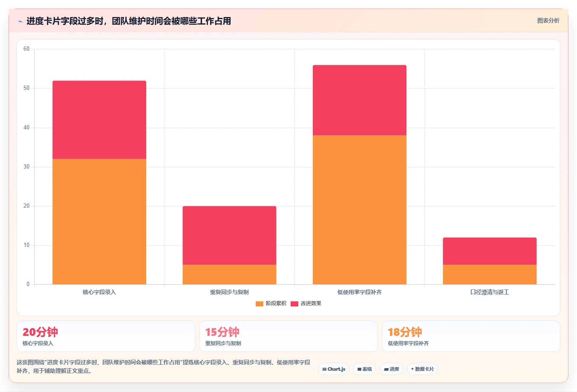Click orange bar segment for 口径澄清与返工
Screen dimensions: 577x392
point(490,275)
